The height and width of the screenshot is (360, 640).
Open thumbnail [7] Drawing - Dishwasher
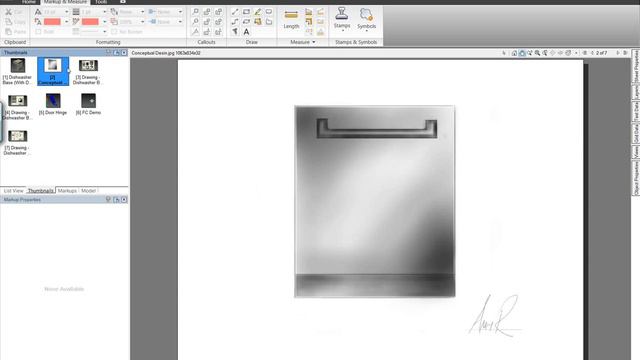(18, 142)
